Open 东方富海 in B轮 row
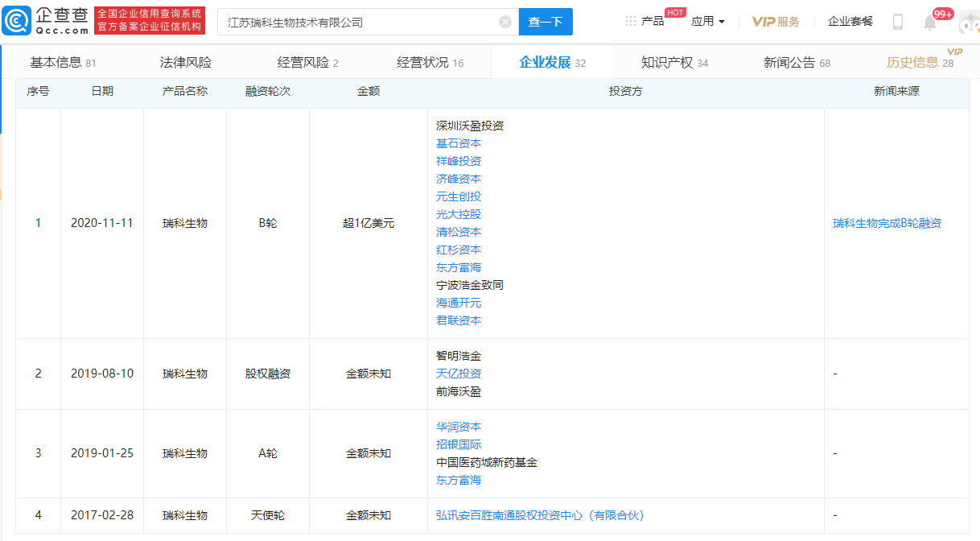980x541 pixels. [x=459, y=267]
